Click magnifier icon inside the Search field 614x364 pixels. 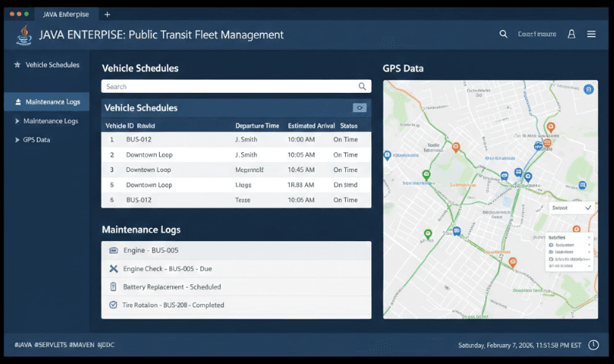(x=362, y=87)
